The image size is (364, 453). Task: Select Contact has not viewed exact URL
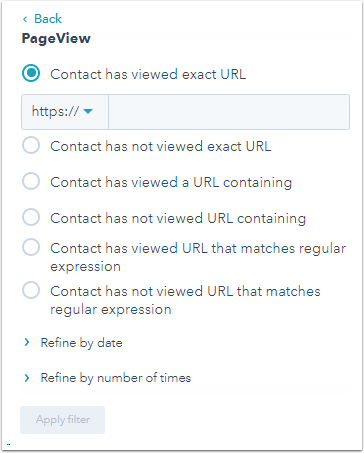click(x=31, y=145)
